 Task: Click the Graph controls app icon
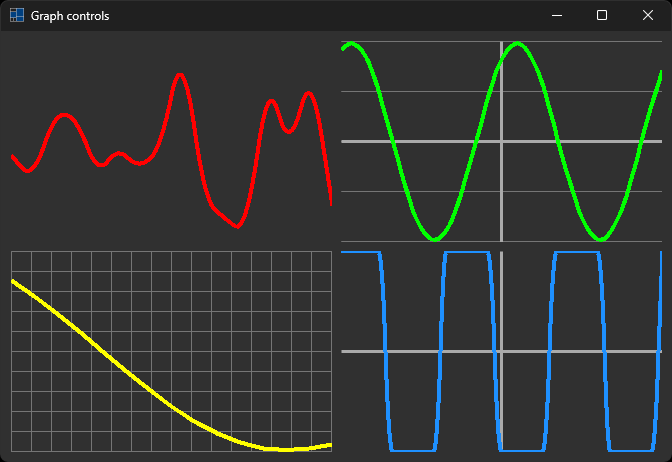pyautogui.click(x=17, y=16)
